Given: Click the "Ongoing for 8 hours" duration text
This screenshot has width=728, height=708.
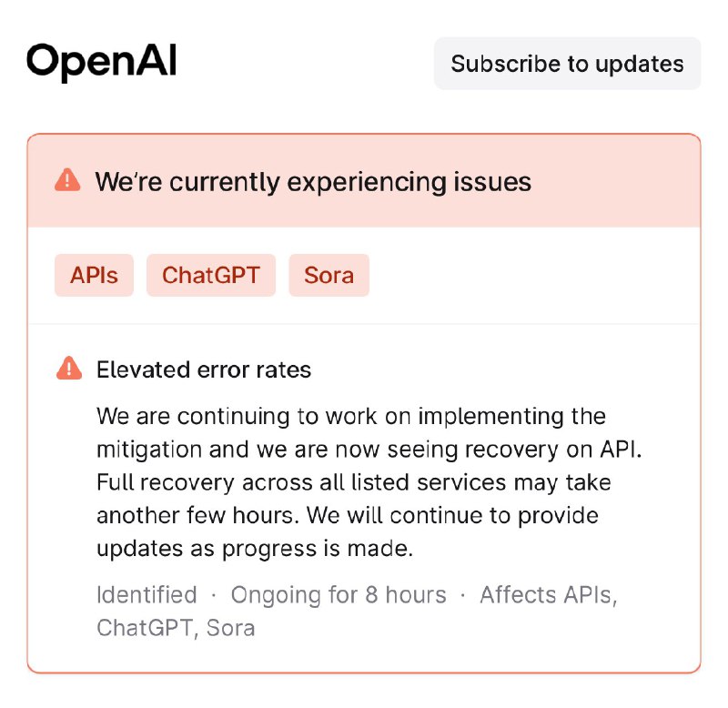Looking at the screenshot, I should coord(339,595).
